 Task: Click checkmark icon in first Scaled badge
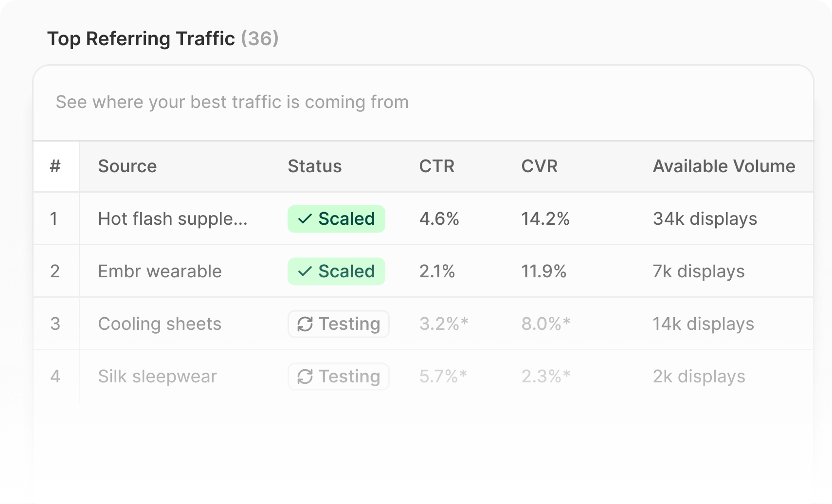(305, 219)
